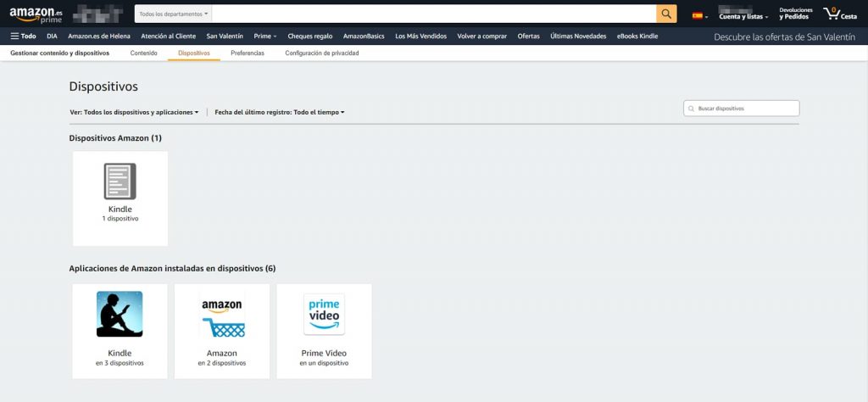Click the 'en un dispositivo' text
Viewport: 868px width, 402px height.
tap(324, 363)
